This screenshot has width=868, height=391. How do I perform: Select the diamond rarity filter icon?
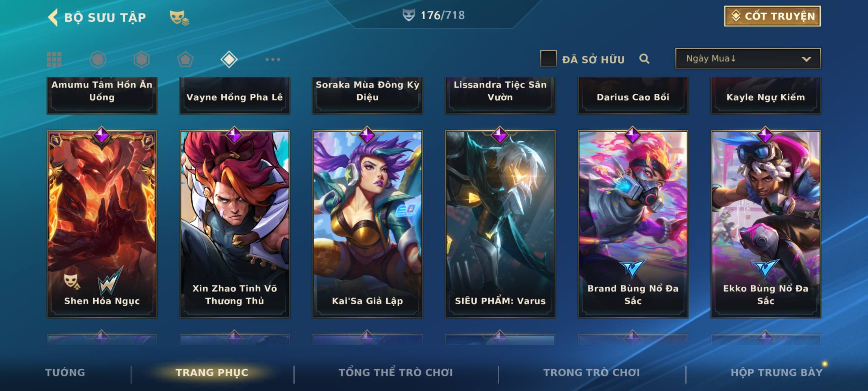coord(229,59)
